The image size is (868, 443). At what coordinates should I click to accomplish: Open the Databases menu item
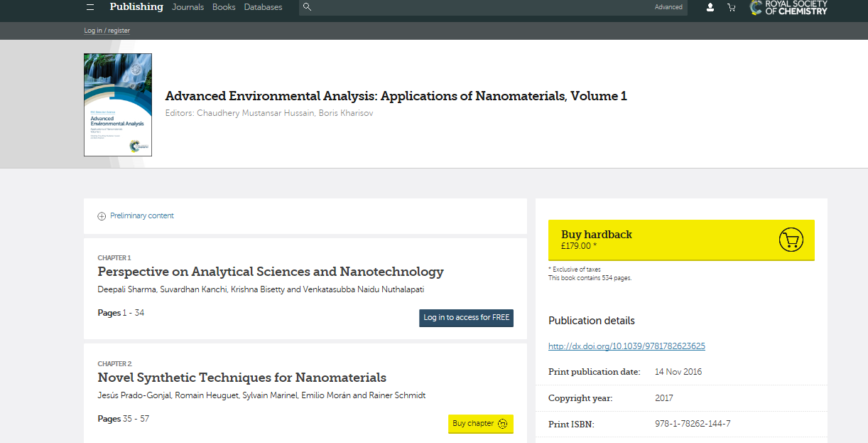(263, 7)
